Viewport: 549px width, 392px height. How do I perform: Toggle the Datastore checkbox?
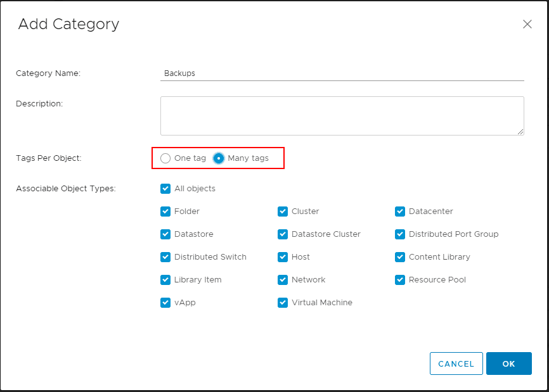pyautogui.click(x=165, y=234)
